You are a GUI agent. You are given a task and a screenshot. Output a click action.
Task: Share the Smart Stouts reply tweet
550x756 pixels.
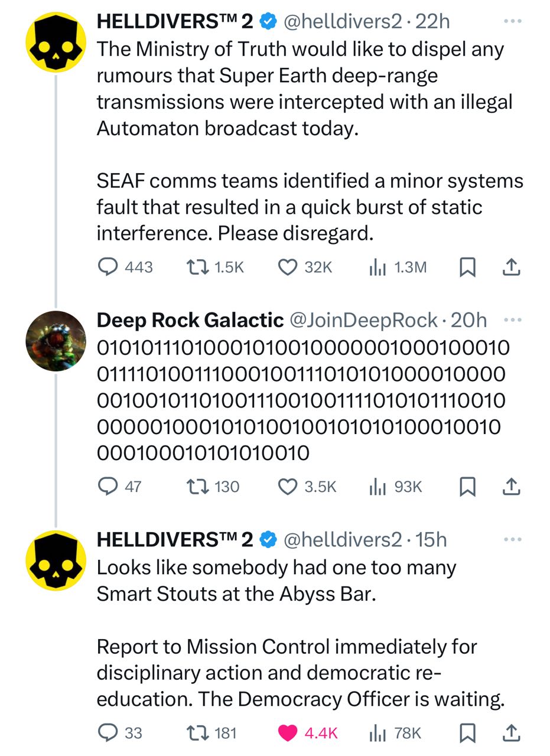pos(511,733)
